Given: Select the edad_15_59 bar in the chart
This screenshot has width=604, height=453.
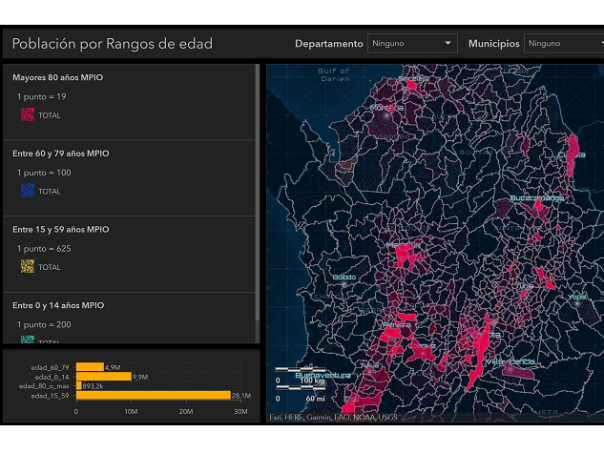Looking at the screenshot, I should pyautogui.click(x=152, y=395).
